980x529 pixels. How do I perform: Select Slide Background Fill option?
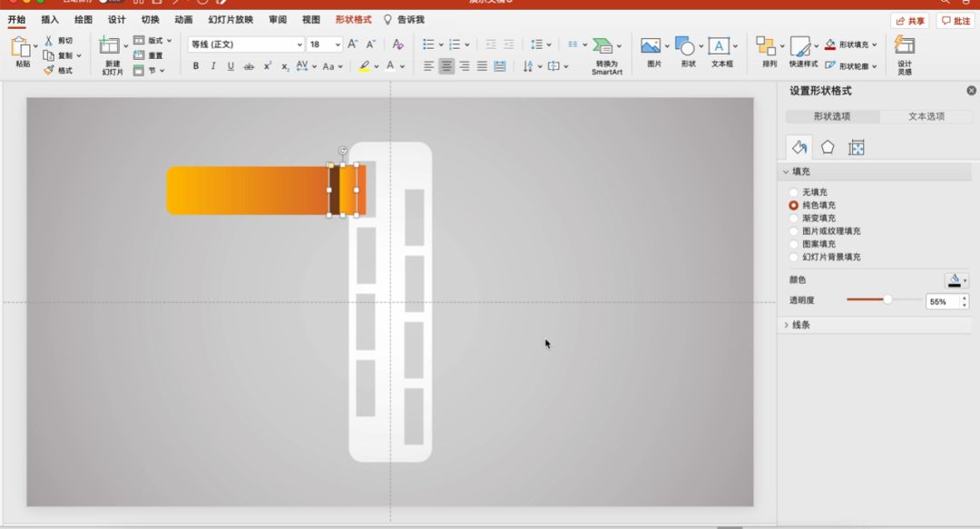pyautogui.click(x=794, y=257)
